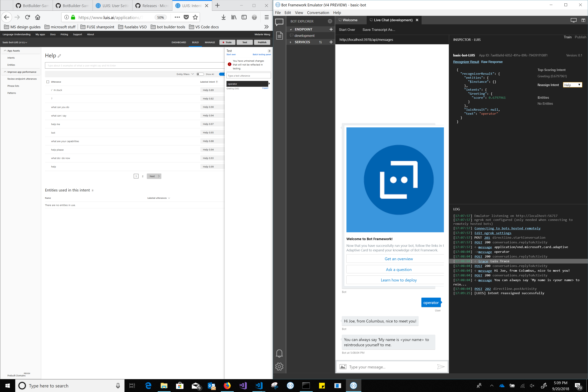
Task: Toggle the Show All switch on the utterance list
Action: pos(200,74)
